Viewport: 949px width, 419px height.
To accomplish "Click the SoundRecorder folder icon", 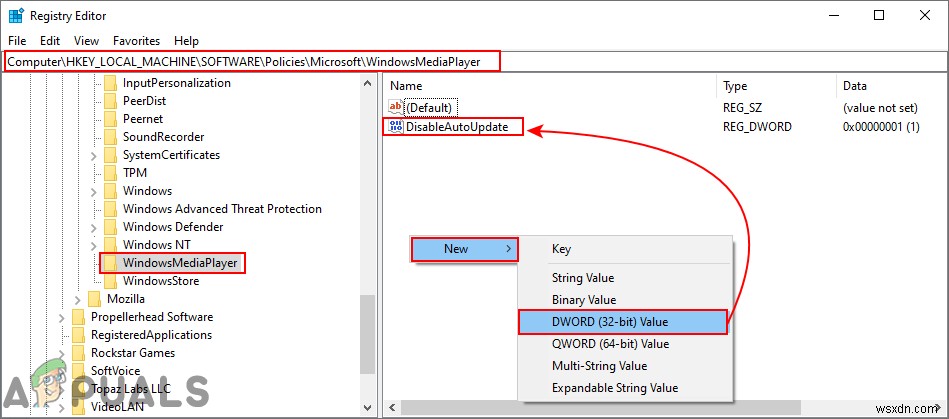I will pyautogui.click(x=110, y=137).
